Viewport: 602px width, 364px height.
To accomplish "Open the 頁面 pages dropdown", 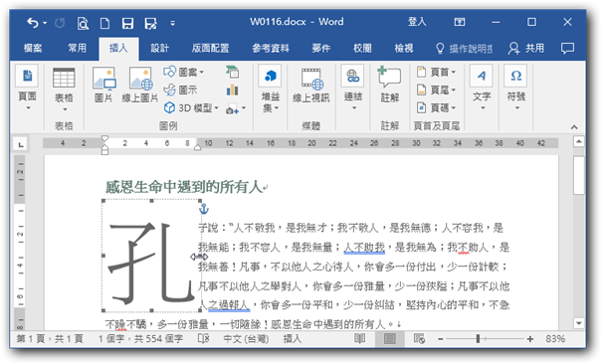I will (x=27, y=89).
